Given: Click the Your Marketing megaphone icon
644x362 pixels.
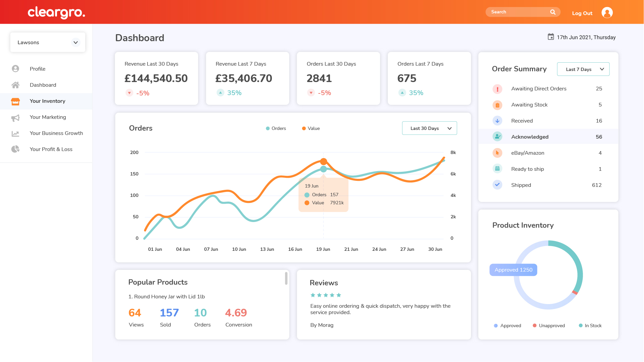Looking at the screenshot, I should pos(15,118).
